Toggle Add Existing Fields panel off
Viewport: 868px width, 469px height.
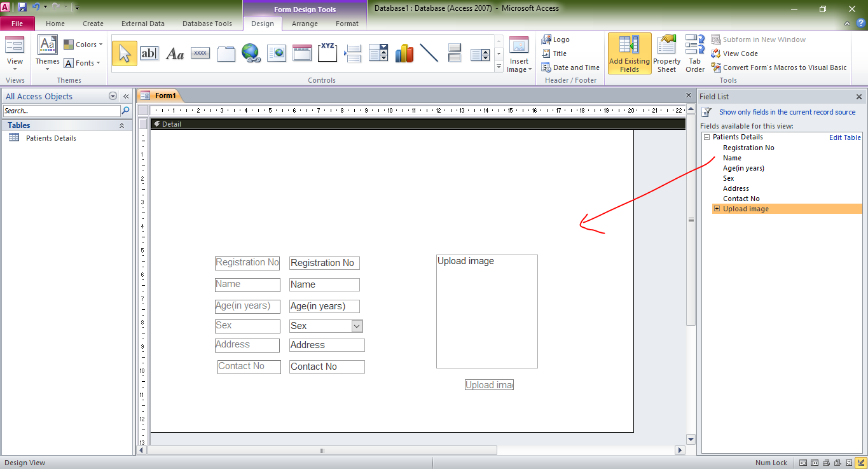[629, 53]
